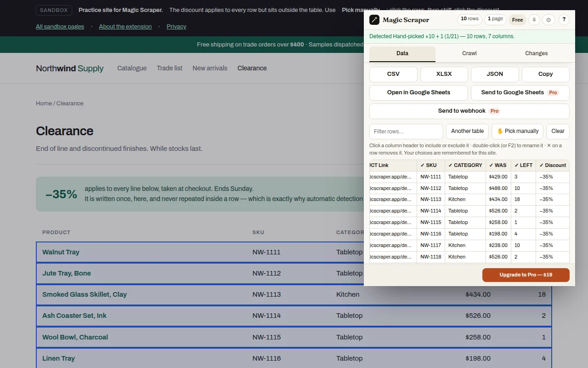Copy the scraped data

pos(546,74)
